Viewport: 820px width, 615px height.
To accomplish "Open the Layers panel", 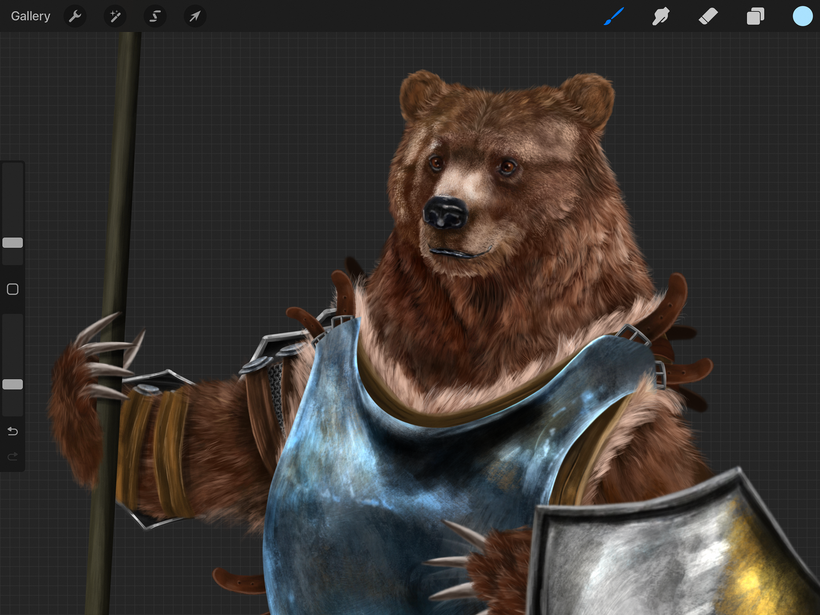I will [x=755, y=16].
